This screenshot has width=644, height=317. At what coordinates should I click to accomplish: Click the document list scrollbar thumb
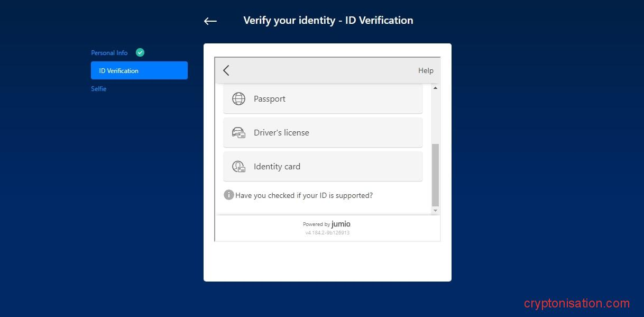pyautogui.click(x=435, y=175)
